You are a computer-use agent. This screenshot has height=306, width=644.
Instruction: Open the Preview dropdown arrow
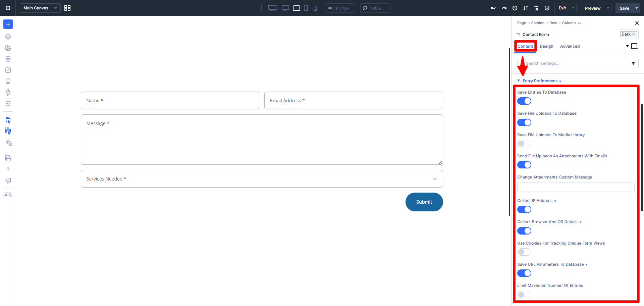pyautogui.click(x=608, y=8)
